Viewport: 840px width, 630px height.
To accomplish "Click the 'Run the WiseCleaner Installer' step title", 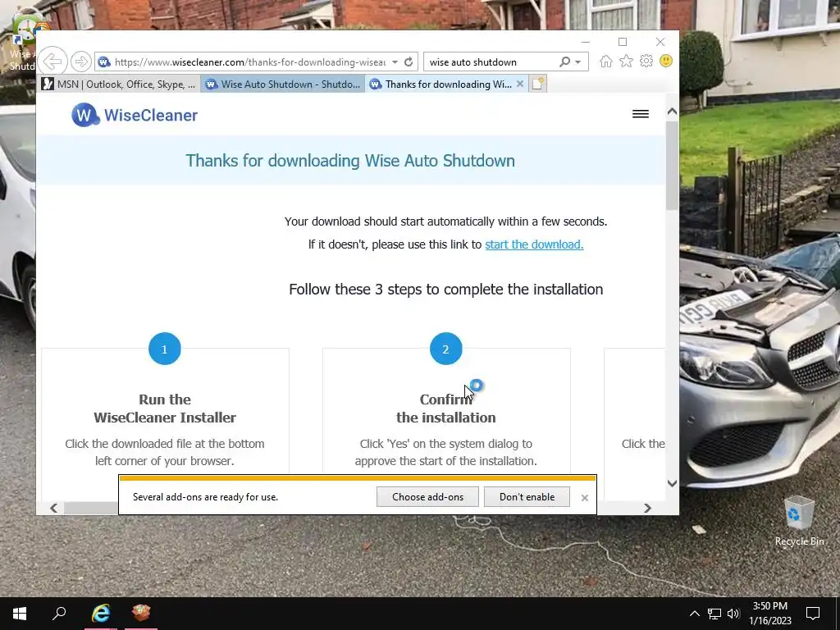I will [164, 409].
